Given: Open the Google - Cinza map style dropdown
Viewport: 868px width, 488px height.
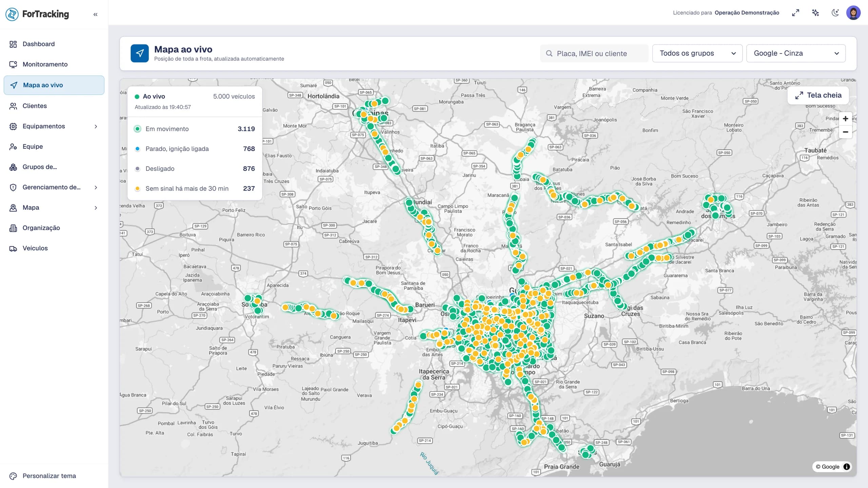Looking at the screenshot, I should (x=796, y=54).
